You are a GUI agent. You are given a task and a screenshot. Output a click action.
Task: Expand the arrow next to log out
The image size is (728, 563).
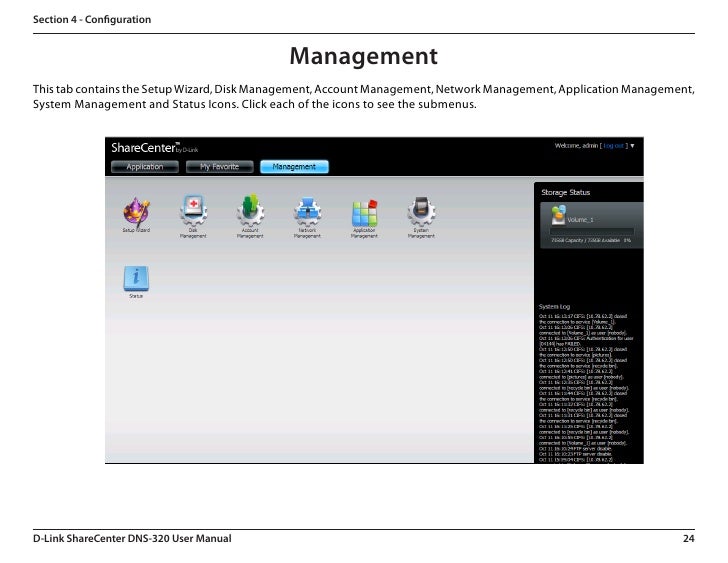(632, 146)
